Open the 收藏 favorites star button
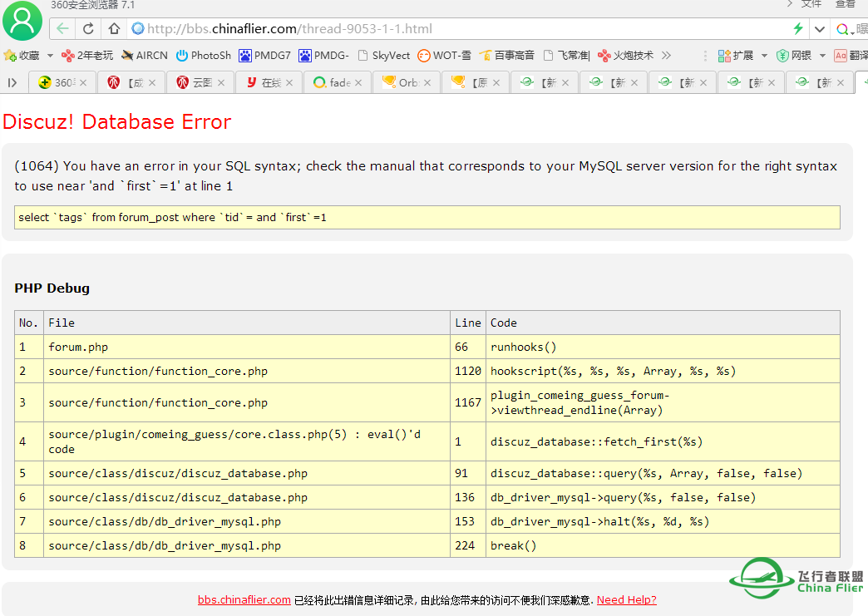The height and width of the screenshot is (616, 868). pos(22,56)
